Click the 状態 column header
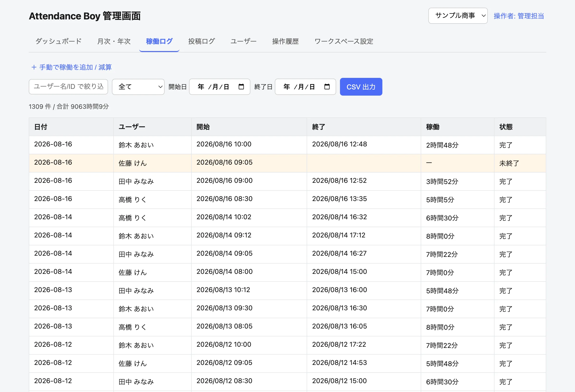This screenshot has height=392, width=575. 520,127
